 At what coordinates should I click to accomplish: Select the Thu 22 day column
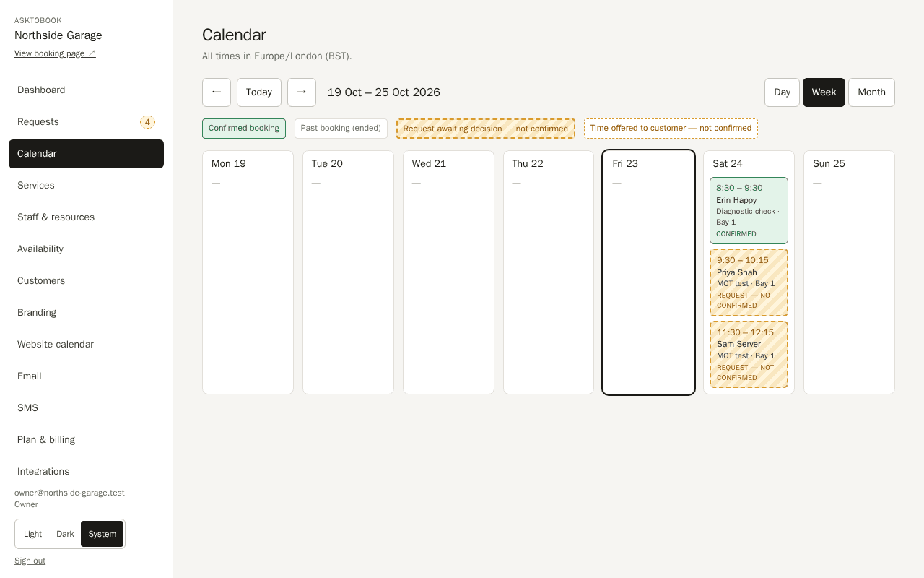click(549, 272)
